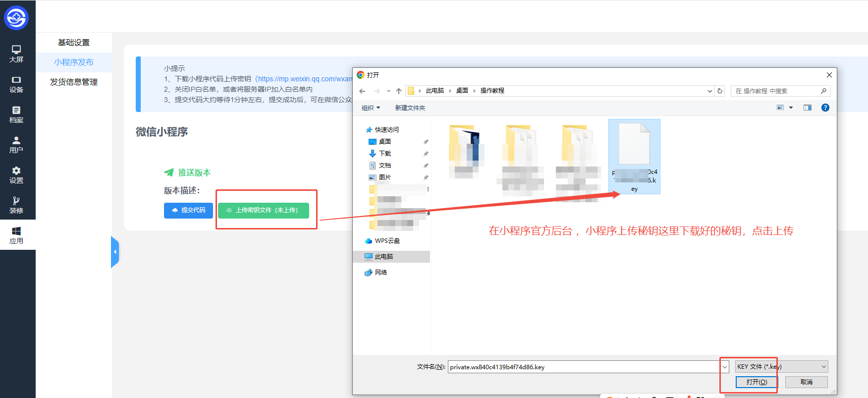Screen dimensions: 868x398
Task: Select WPS云盘 in the navigation tree
Action: tap(382, 241)
